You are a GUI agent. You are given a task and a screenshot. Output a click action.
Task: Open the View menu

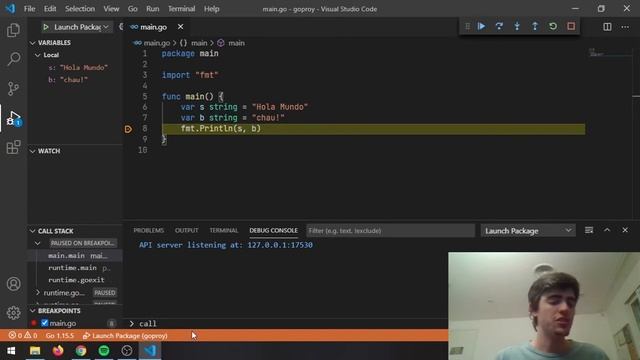coord(111,9)
